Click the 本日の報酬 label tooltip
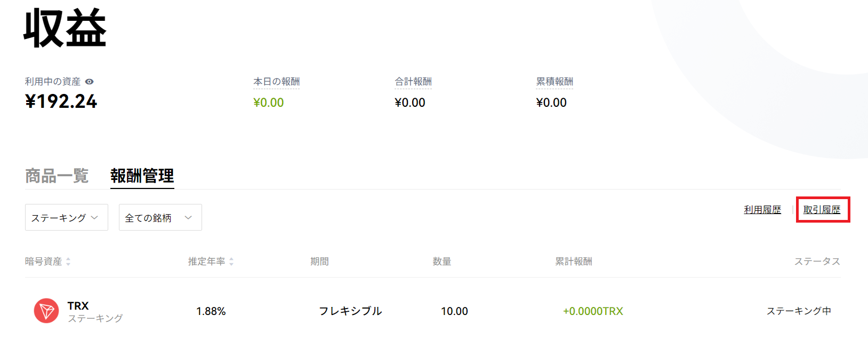 tap(276, 82)
